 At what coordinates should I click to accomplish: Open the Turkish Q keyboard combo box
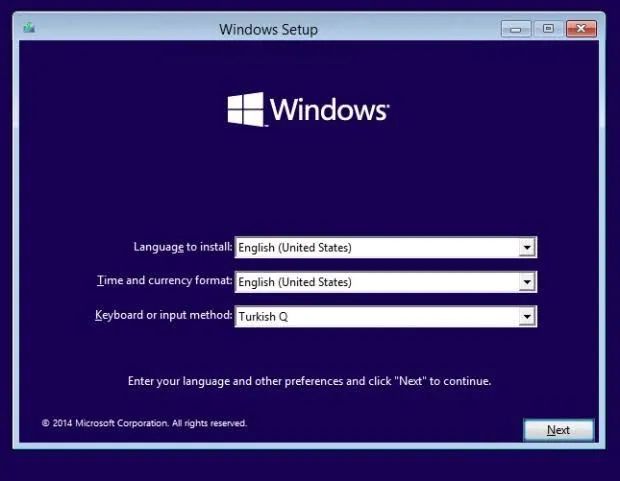[x=386, y=316]
